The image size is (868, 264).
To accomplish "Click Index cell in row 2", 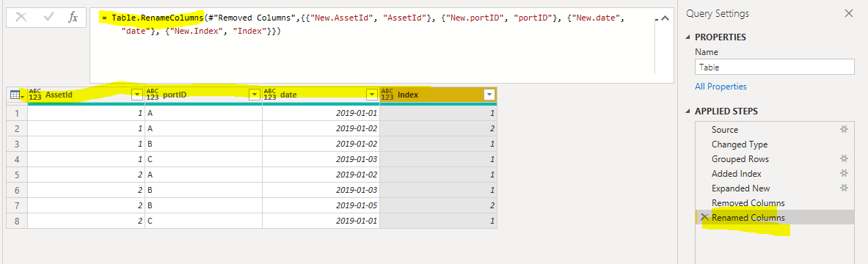I will (x=439, y=128).
